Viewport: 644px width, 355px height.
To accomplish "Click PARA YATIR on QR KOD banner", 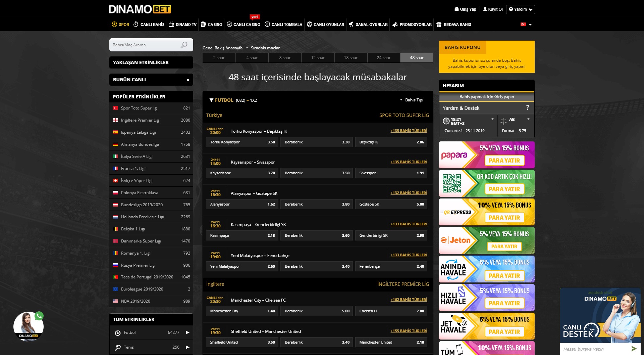I will [504, 189].
